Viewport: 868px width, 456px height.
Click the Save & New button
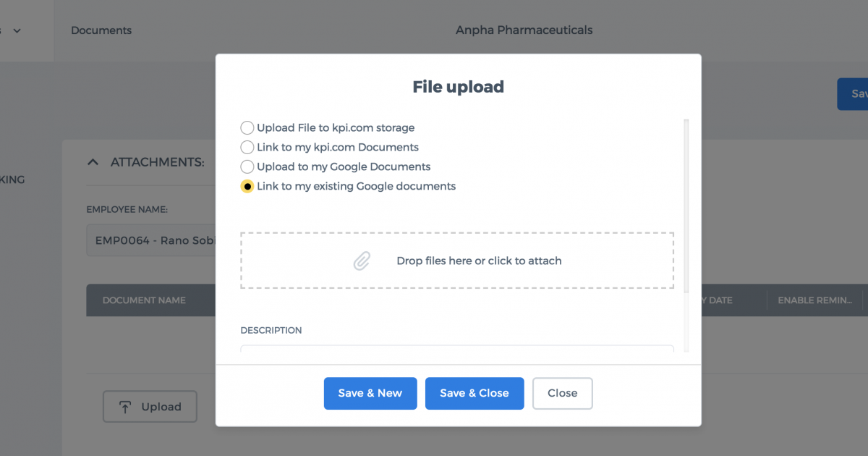coord(370,394)
